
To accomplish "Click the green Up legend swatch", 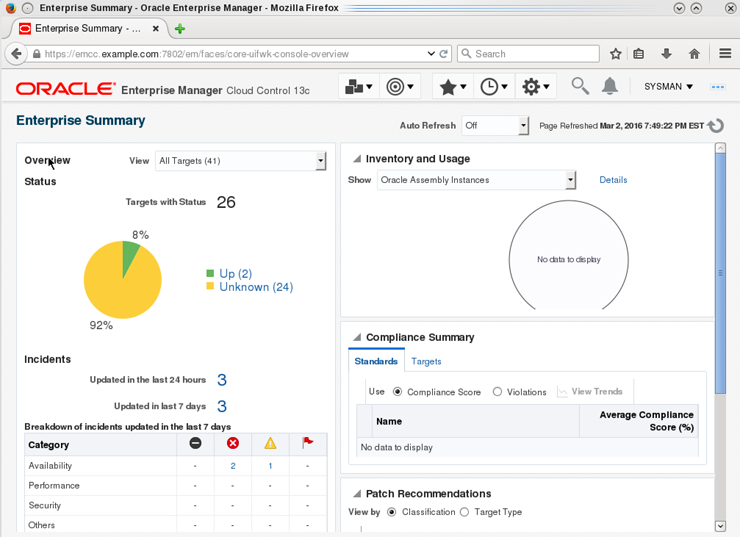I will [x=210, y=273].
